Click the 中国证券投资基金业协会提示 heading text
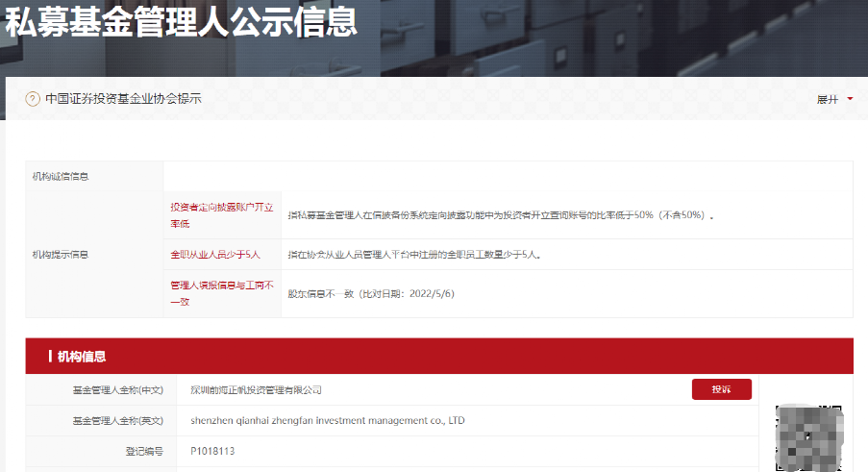 (x=123, y=99)
